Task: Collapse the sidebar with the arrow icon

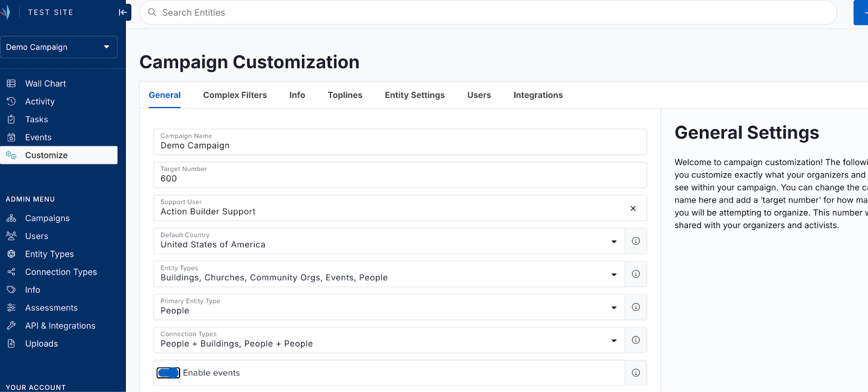Action: [123, 12]
